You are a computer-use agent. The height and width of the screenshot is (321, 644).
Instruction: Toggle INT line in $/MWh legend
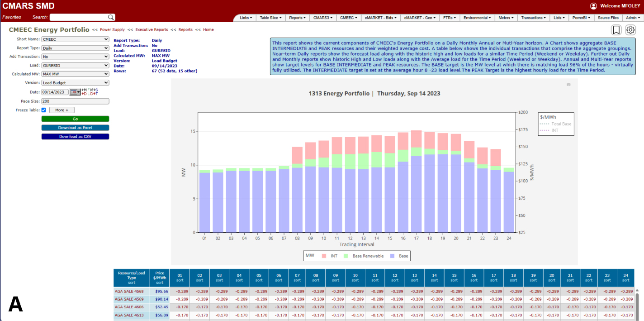click(549, 130)
